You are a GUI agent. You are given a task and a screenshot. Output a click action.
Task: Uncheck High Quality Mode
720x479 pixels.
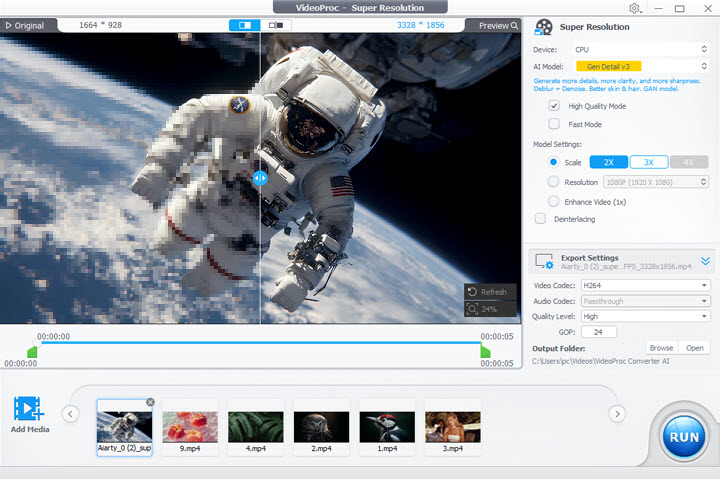554,106
